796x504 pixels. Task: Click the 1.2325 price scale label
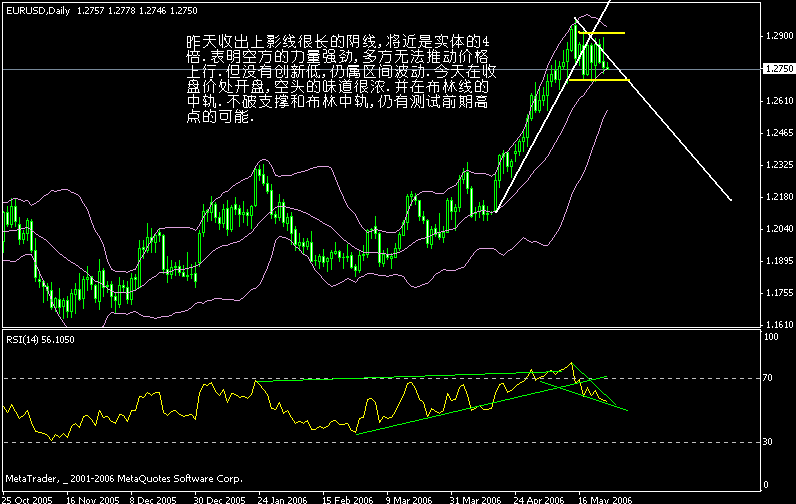pos(779,165)
